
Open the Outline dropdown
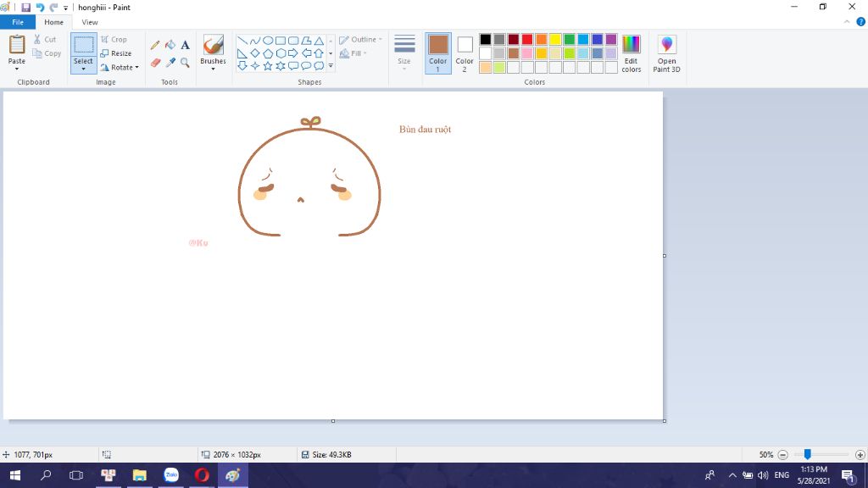(361, 39)
